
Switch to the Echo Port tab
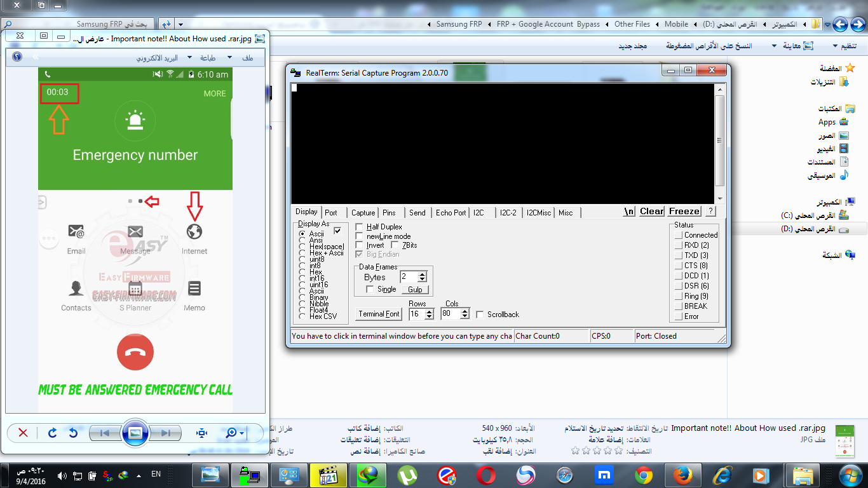pyautogui.click(x=451, y=213)
